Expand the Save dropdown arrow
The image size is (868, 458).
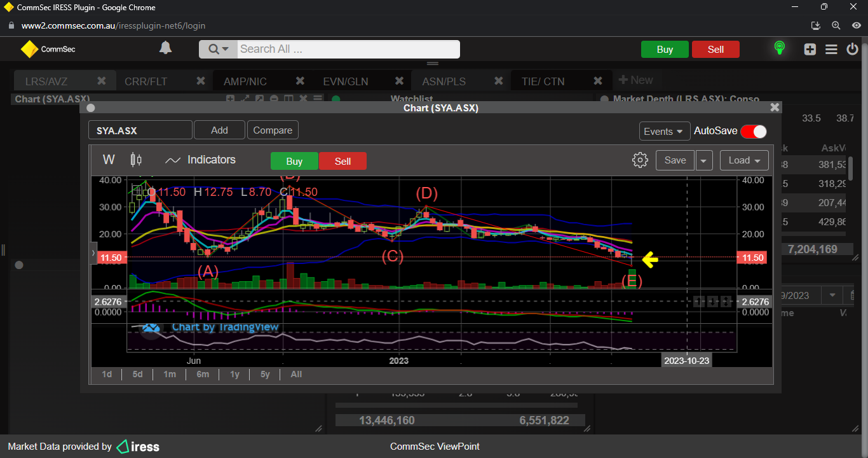tap(704, 160)
